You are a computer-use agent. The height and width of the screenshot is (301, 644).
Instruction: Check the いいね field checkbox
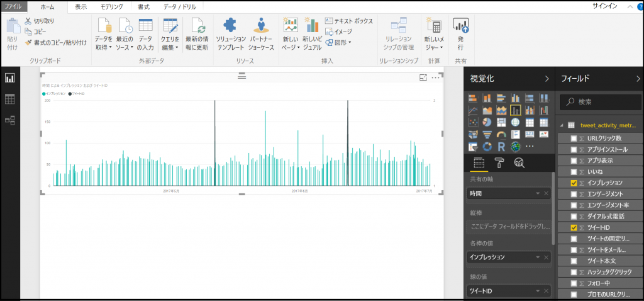573,171
